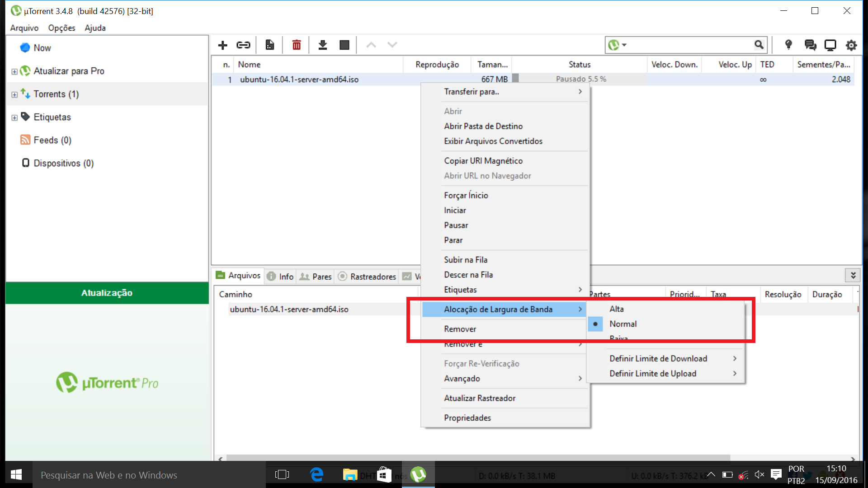Open the Ajuda menu

pyautogui.click(x=95, y=28)
